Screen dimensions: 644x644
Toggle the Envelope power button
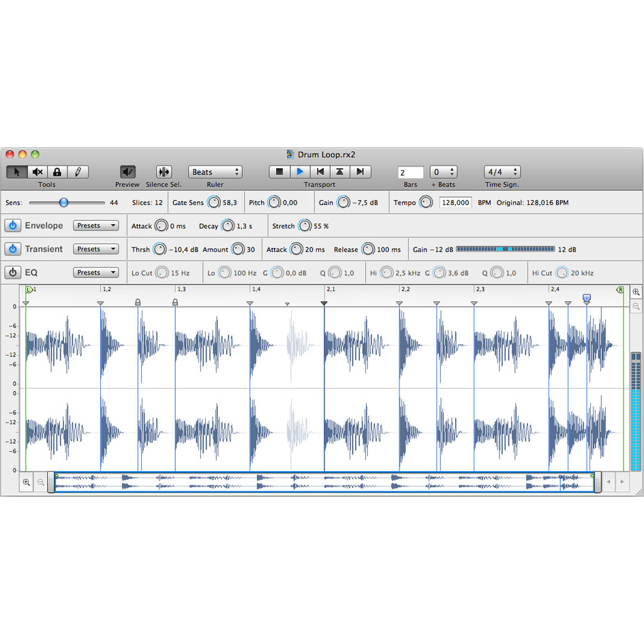12,226
